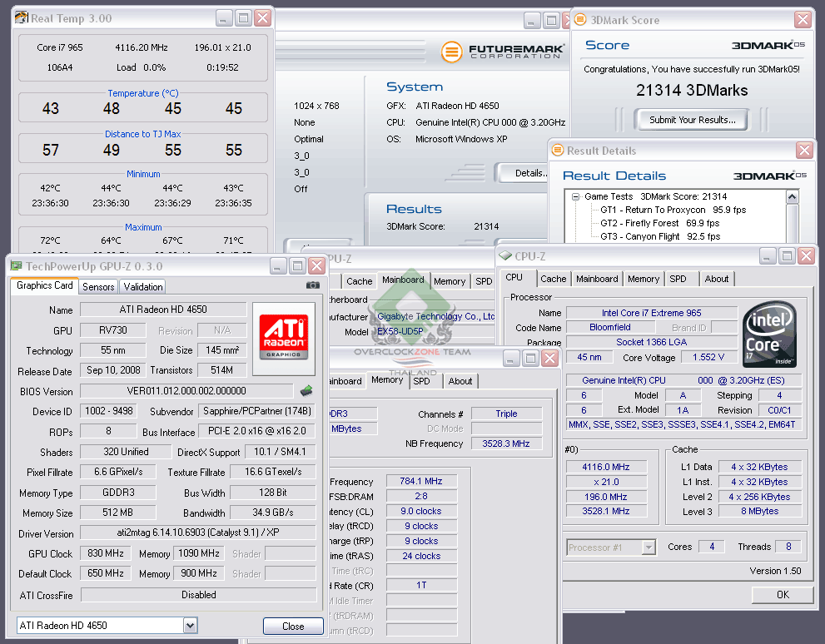Viewport: 825px width, 644px height.
Task: Click the Gigabyte Technology manufacturer field
Action: 436,316
